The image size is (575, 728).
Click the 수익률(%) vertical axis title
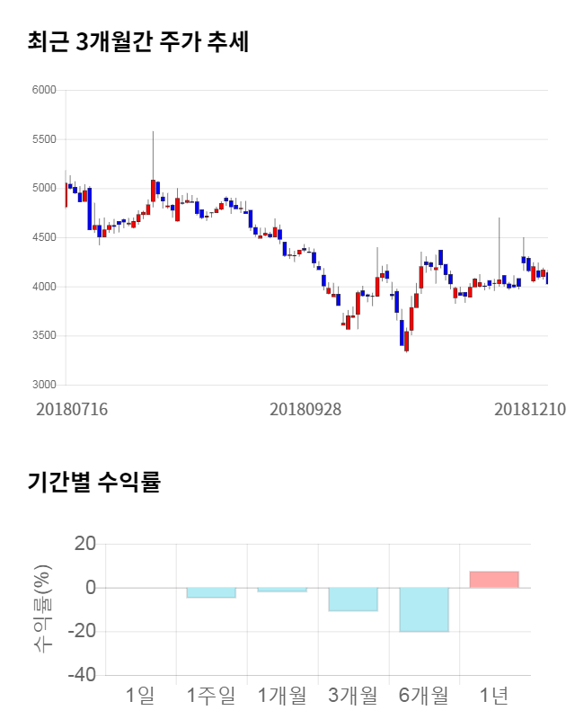pyautogui.click(x=42, y=608)
